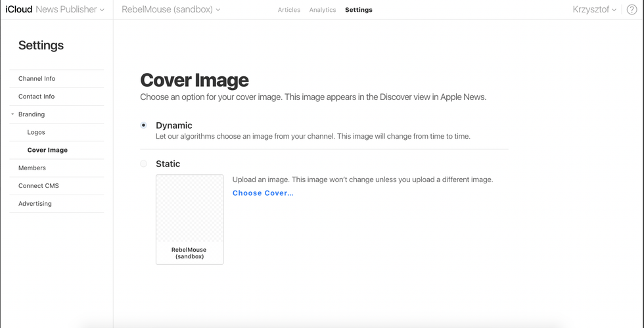Open the Members settings page
Screen dimensions: 644x328
point(32,168)
